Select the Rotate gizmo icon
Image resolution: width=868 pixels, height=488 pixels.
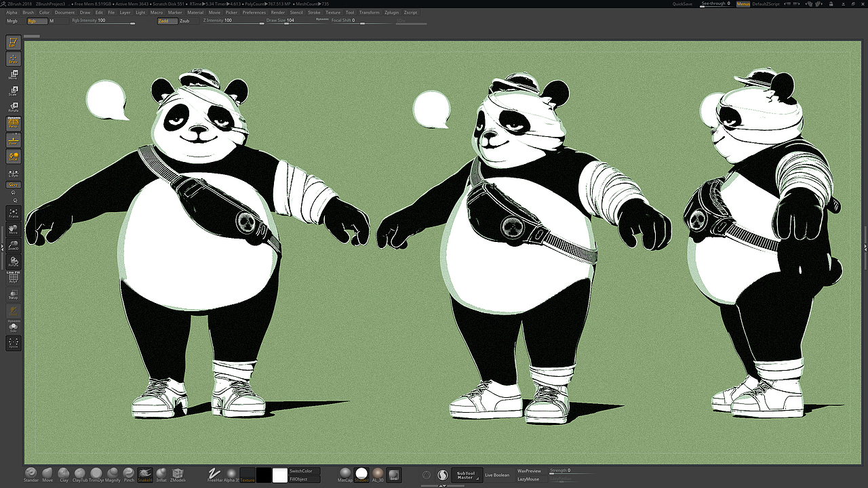coord(13,108)
